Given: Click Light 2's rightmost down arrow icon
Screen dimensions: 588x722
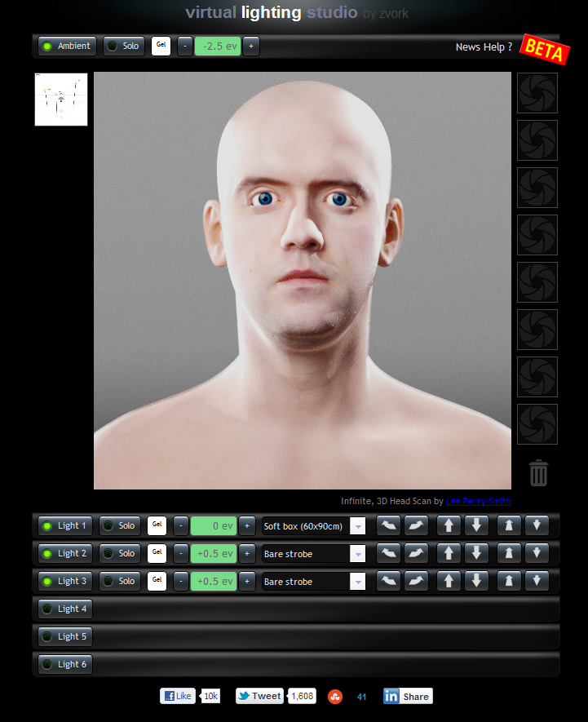Looking at the screenshot, I should pyautogui.click(x=536, y=554).
